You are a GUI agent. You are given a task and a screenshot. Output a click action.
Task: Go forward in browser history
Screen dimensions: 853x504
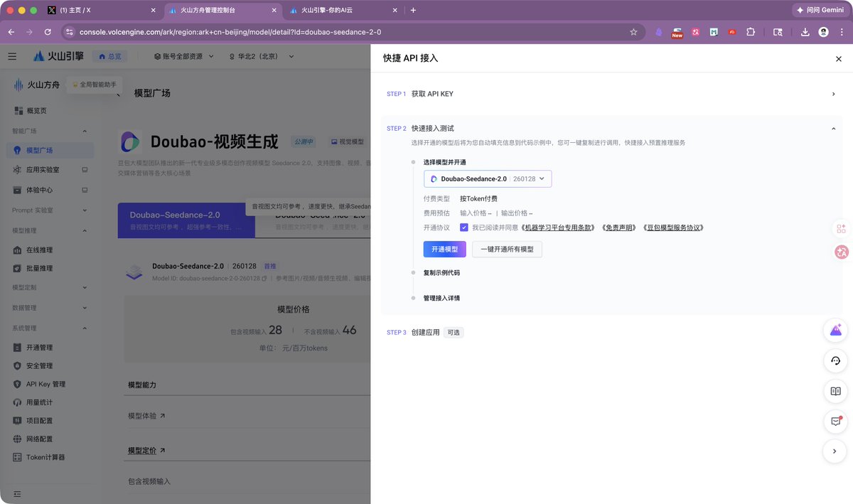click(29, 32)
